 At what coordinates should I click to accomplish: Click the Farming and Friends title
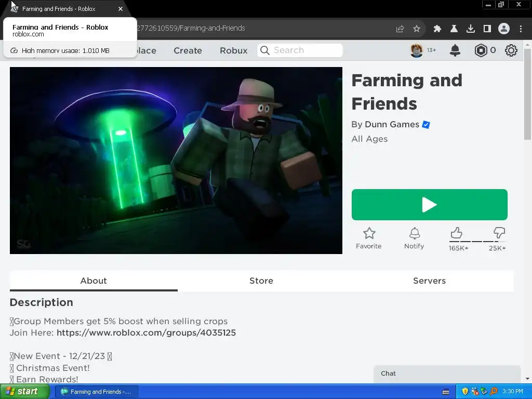407,92
